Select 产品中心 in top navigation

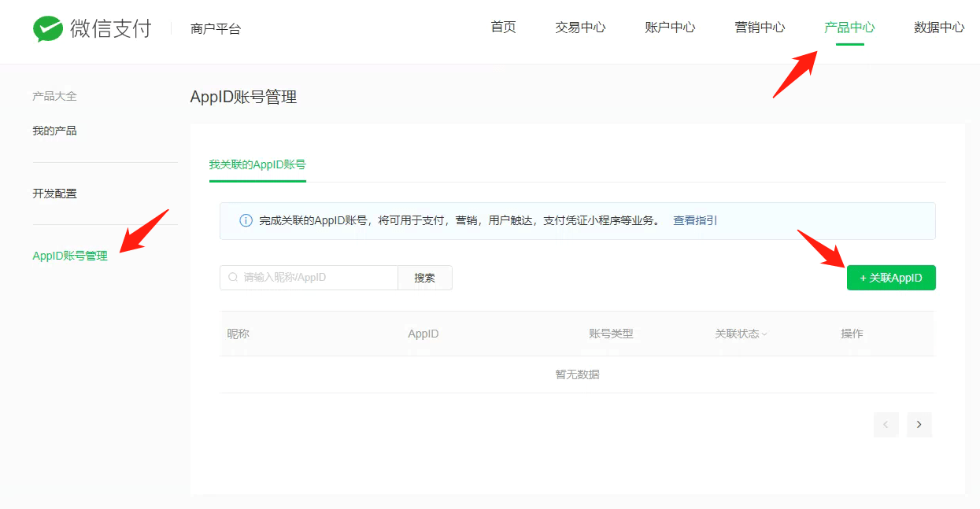coord(849,28)
